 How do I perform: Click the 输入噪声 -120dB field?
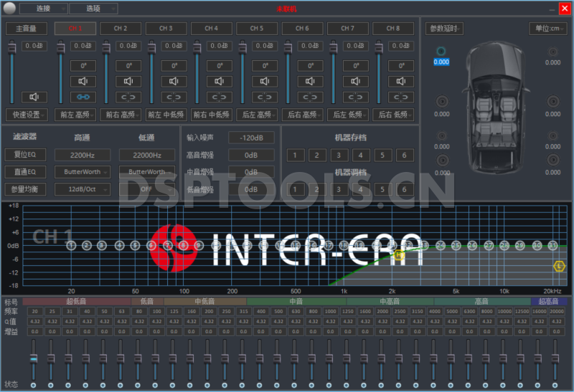(x=251, y=138)
